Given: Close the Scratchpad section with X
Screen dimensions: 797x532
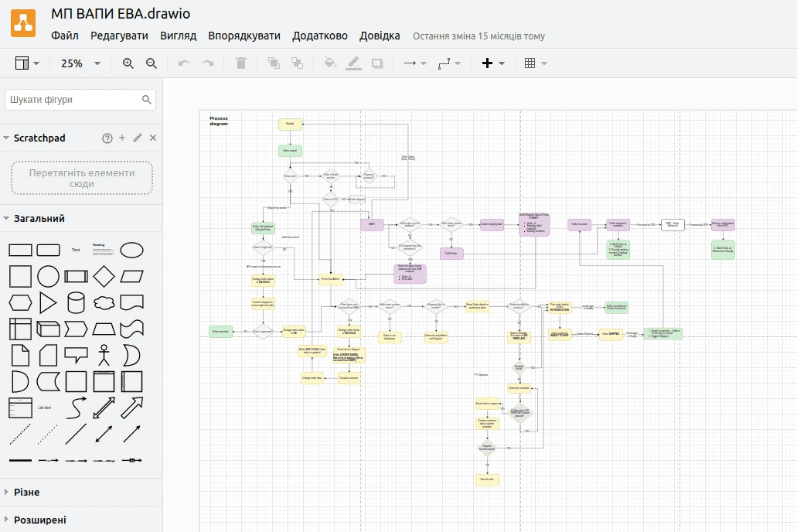Looking at the screenshot, I should click(153, 138).
